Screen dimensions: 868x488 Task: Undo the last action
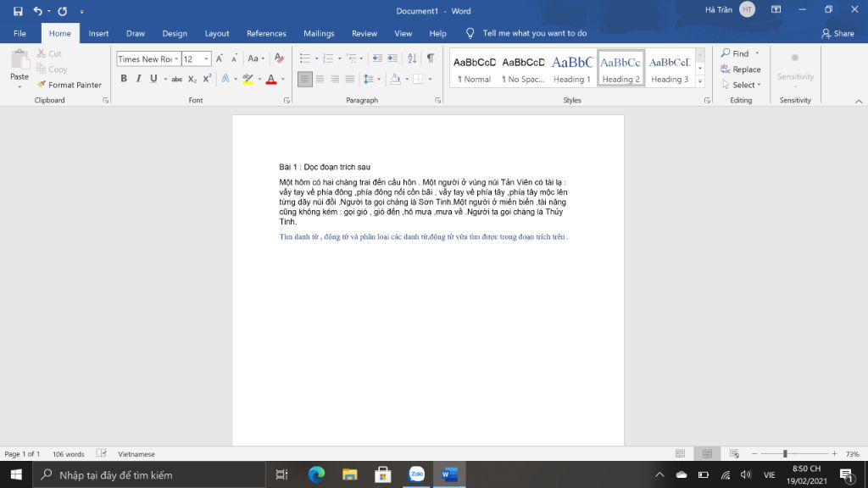click(37, 11)
